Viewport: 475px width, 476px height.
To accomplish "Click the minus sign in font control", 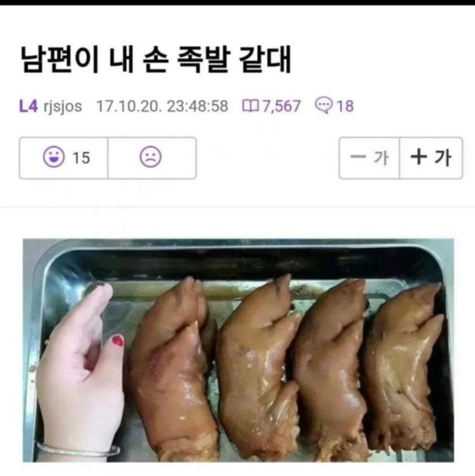I will coord(358,157).
